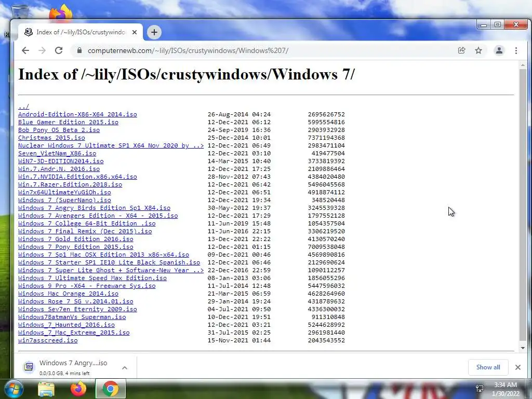Open File Explorer from taskbar
532x399 pixels.
(46, 389)
